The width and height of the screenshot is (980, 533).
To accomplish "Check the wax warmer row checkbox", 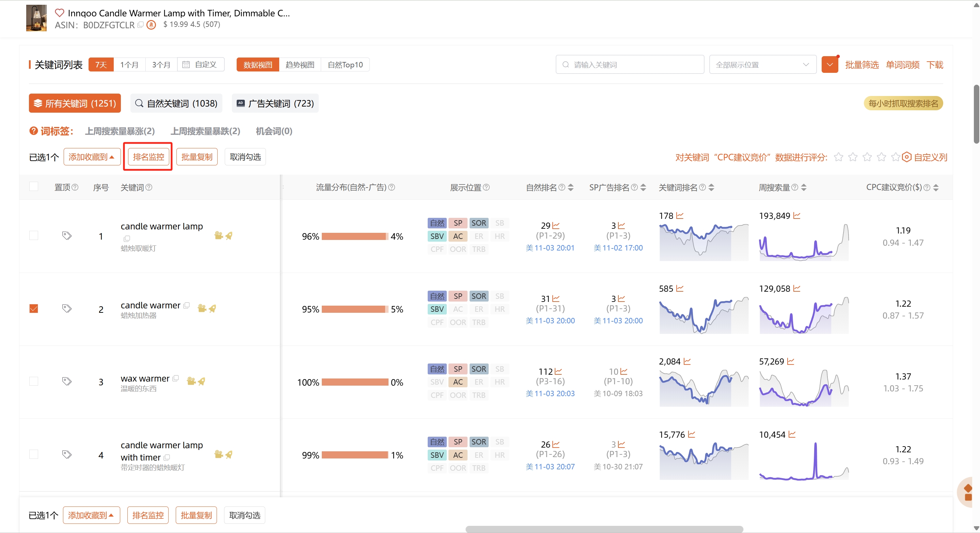I will coord(33,381).
